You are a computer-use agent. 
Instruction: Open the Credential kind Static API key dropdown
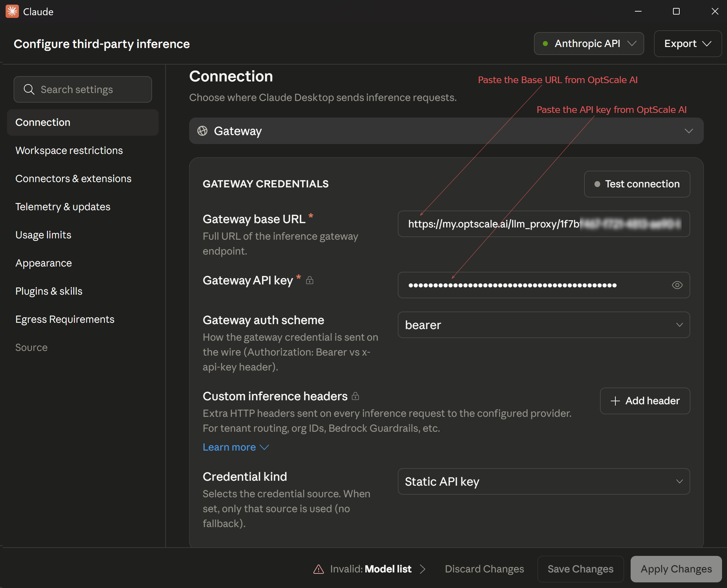(x=544, y=481)
